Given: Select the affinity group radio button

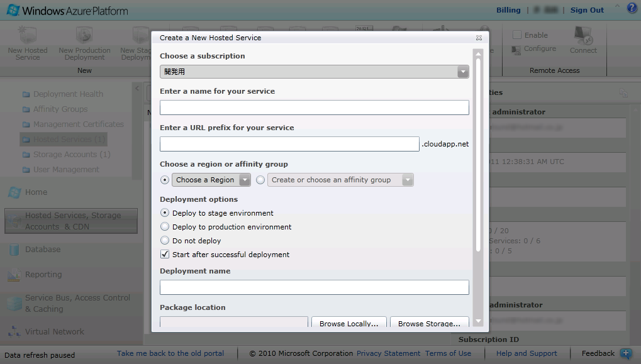Looking at the screenshot, I should coord(260,180).
